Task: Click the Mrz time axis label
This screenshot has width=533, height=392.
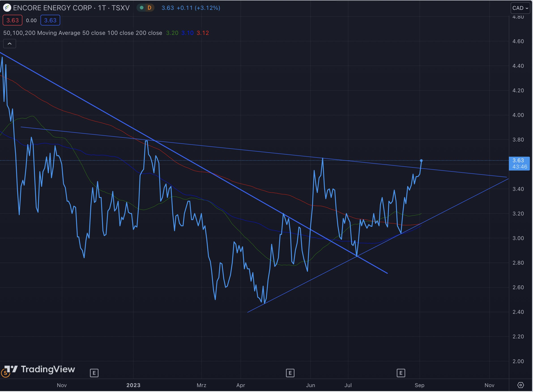Action: click(x=201, y=385)
